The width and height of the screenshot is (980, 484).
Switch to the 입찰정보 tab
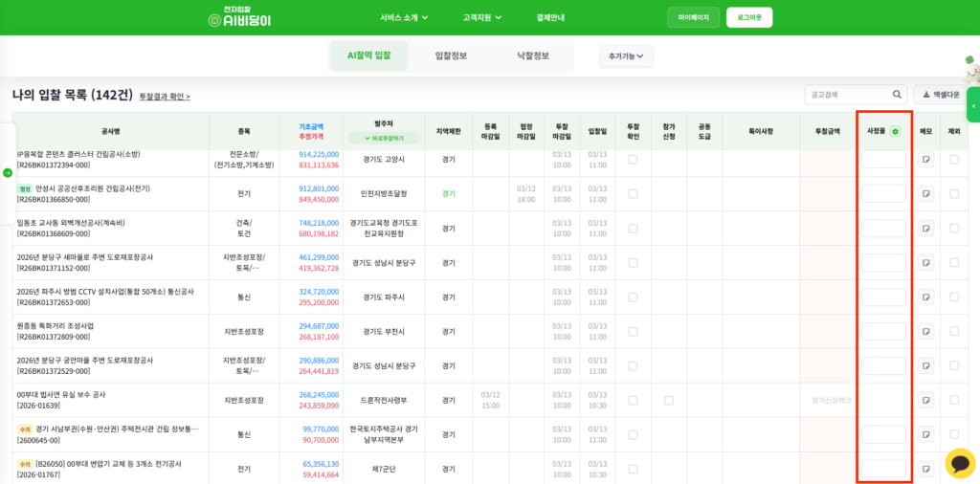pyautogui.click(x=451, y=56)
